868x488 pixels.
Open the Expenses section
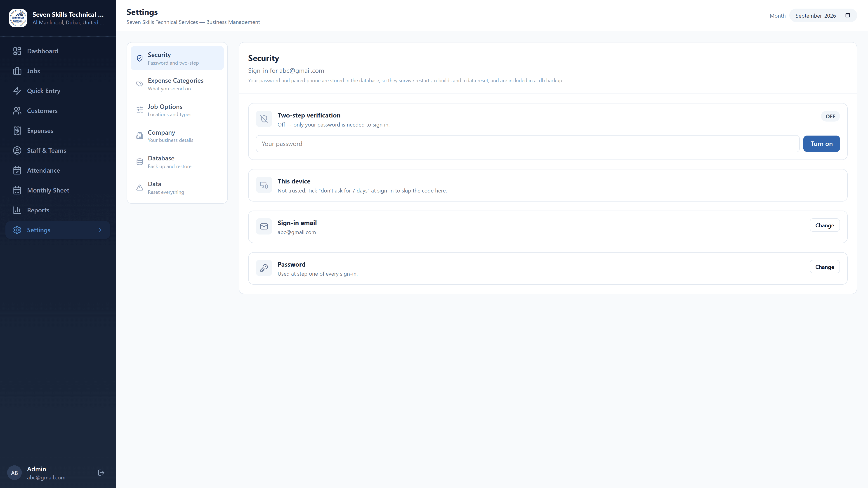tap(58, 131)
